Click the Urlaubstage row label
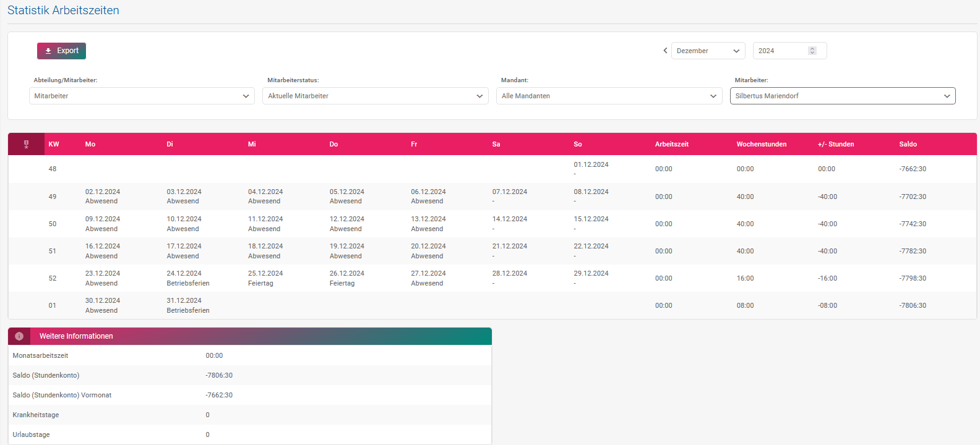This screenshot has height=445, width=980. pos(31,434)
